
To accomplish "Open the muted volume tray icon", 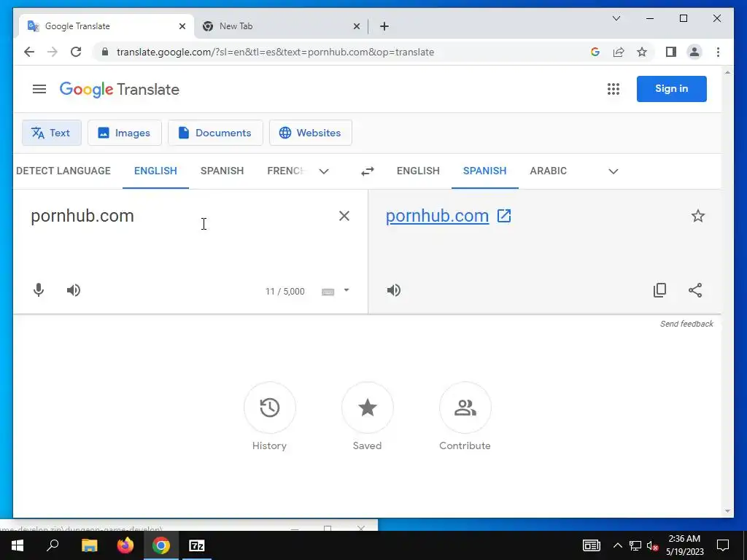I will (x=653, y=545).
